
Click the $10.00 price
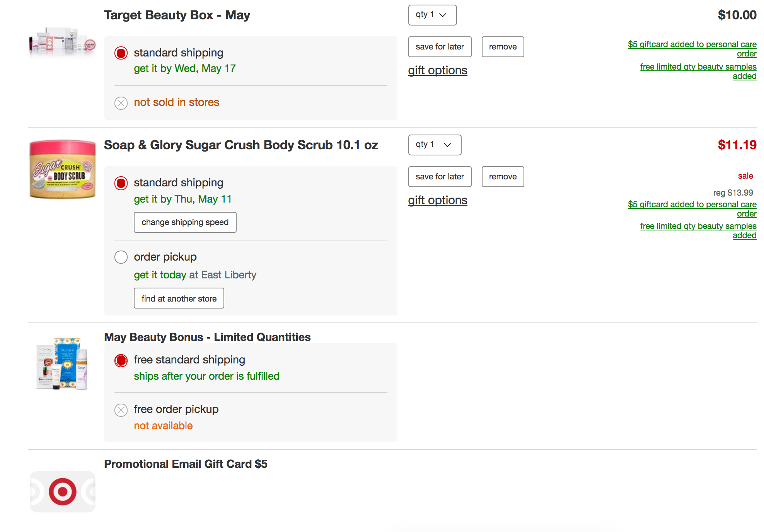pyautogui.click(x=737, y=15)
